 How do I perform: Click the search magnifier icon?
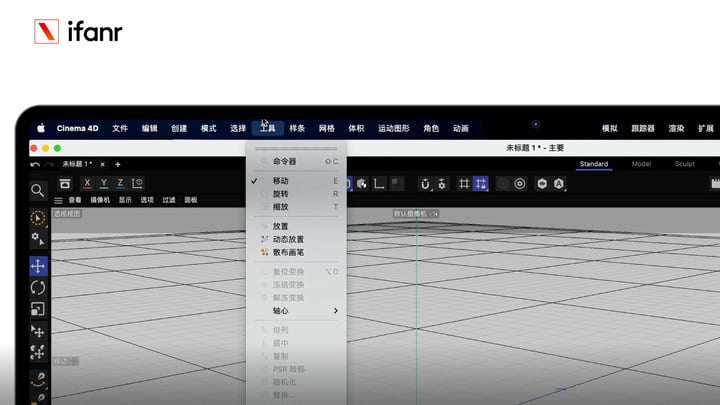click(x=38, y=190)
